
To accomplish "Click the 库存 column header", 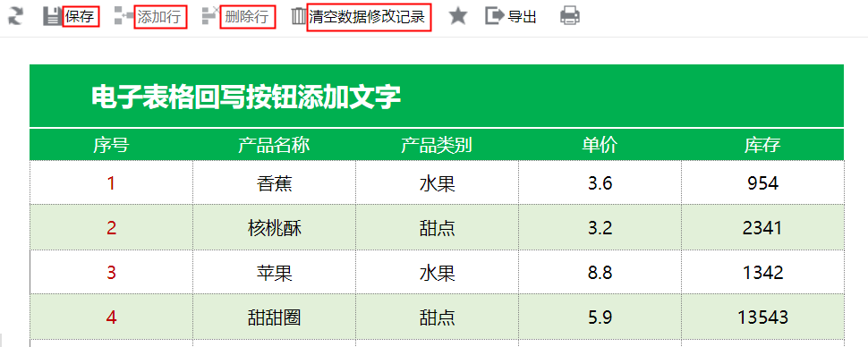I will point(762,145).
